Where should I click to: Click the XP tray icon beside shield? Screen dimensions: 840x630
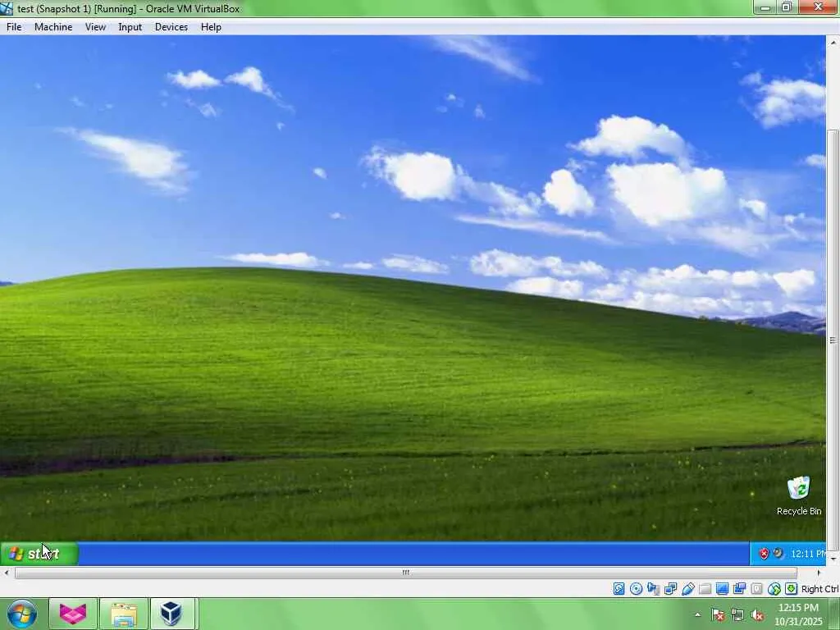(x=778, y=554)
